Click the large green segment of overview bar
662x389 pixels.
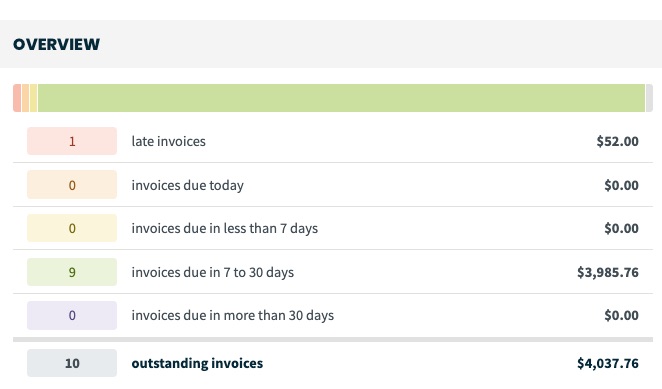[x=342, y=98]
